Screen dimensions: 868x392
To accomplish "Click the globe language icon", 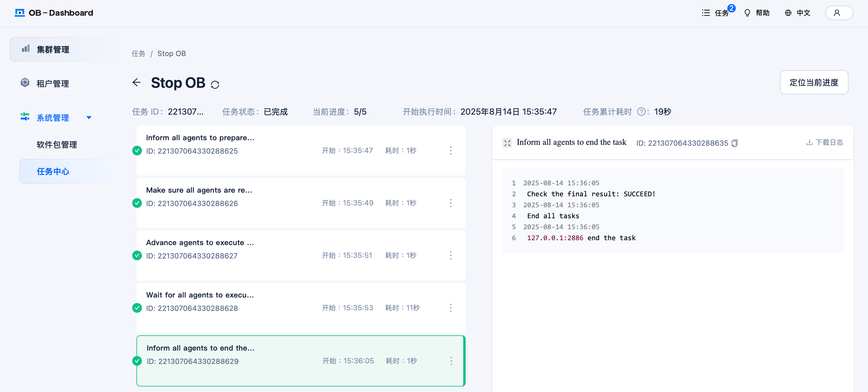I will (788, 13).
